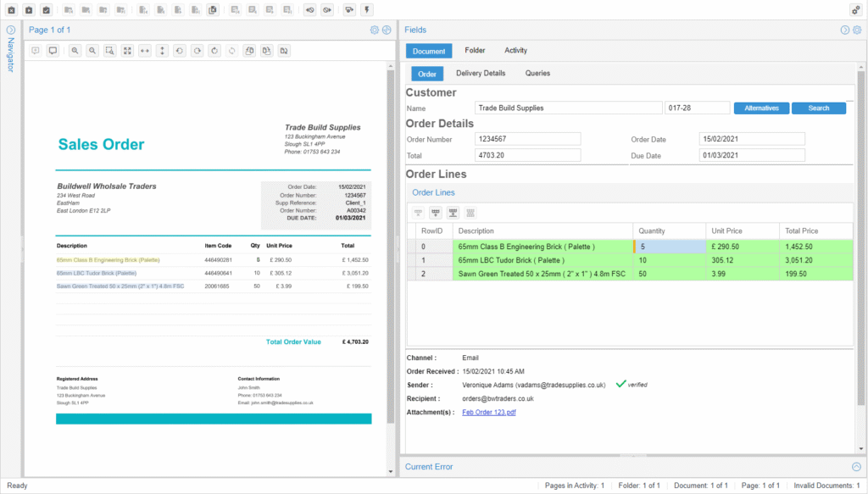Collapse the Current Error section
This screenshot has height=494, width=868.
pyautogui.click(x=856, y=466)
